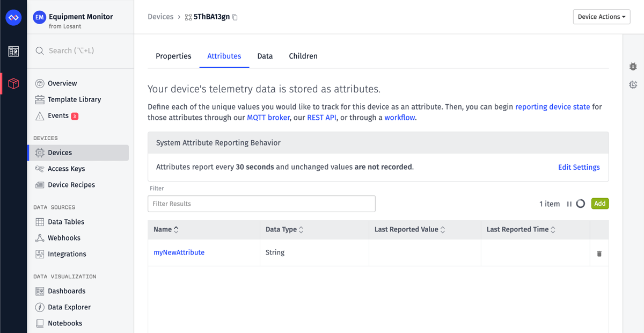
Task: Click the Notebooks icon
Action: [x=40, y=323]
